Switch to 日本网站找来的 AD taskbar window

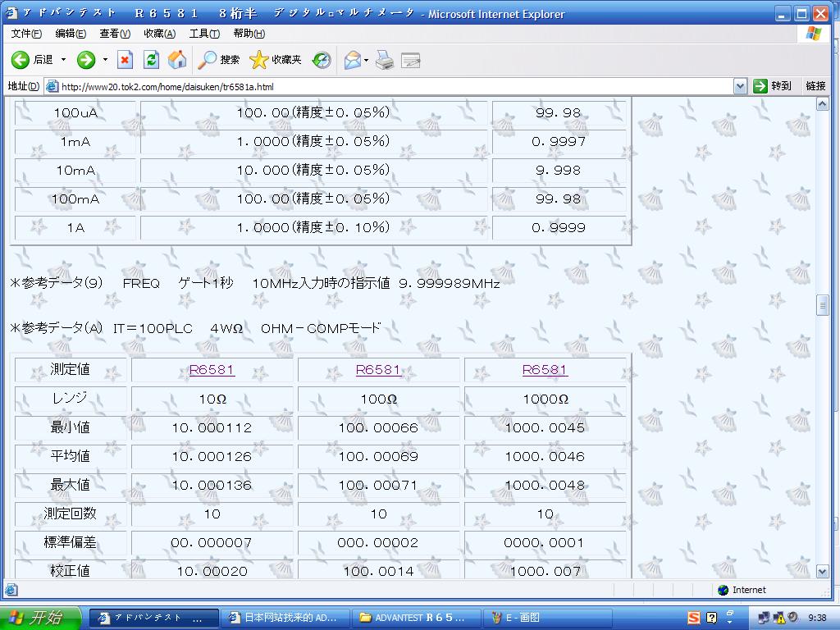pos(285,618)
